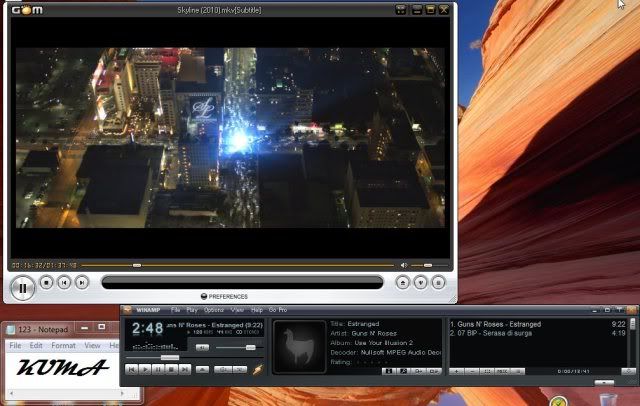Image resolution: width=640 pixels, height=406 pixels.
Task: Adjust Winamp volume slider
Action: coord(250,348)
